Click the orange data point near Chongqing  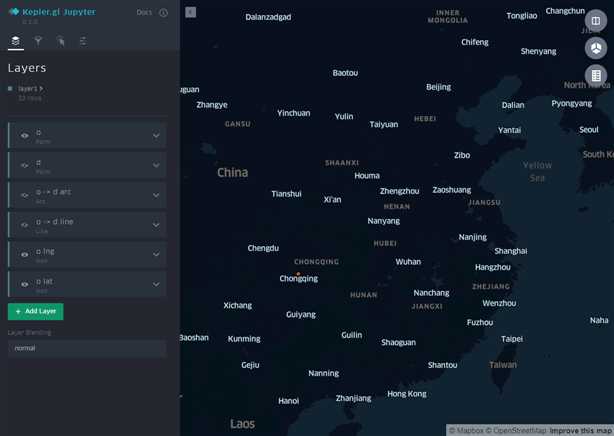[298, 274]
